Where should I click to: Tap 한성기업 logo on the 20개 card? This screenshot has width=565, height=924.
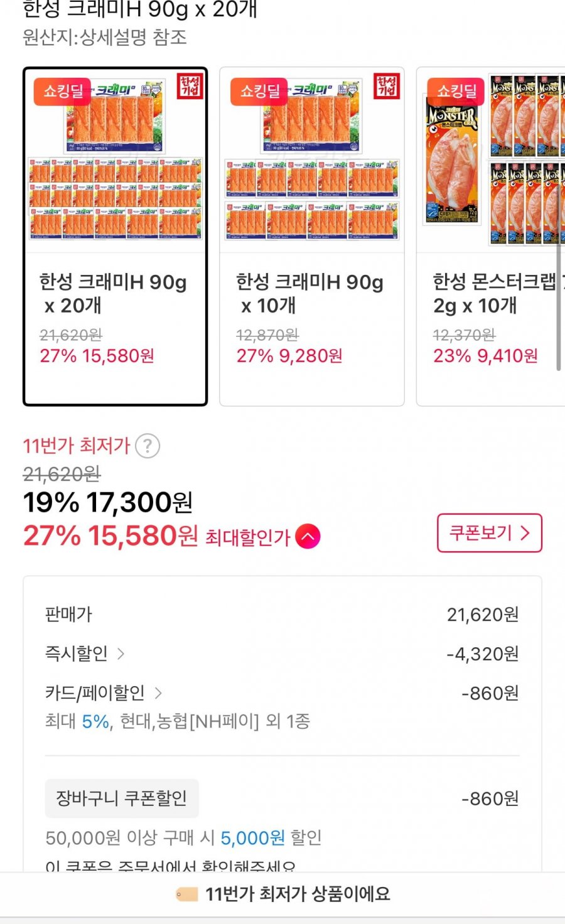point(190,87)
